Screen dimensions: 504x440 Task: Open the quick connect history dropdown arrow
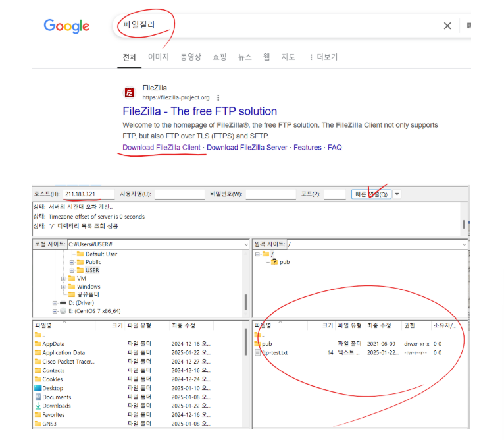pos(397,194)
